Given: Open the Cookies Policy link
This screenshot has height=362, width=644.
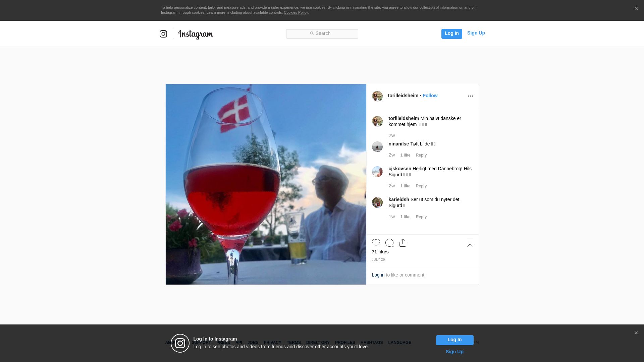Looking at the screenshot, I should coord(296,12).
